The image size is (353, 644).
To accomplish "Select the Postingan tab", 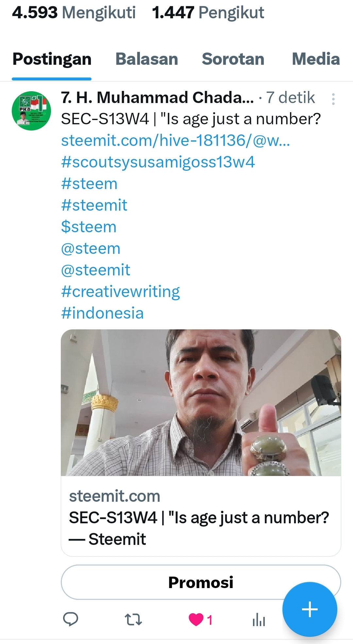I will (52, 59).
